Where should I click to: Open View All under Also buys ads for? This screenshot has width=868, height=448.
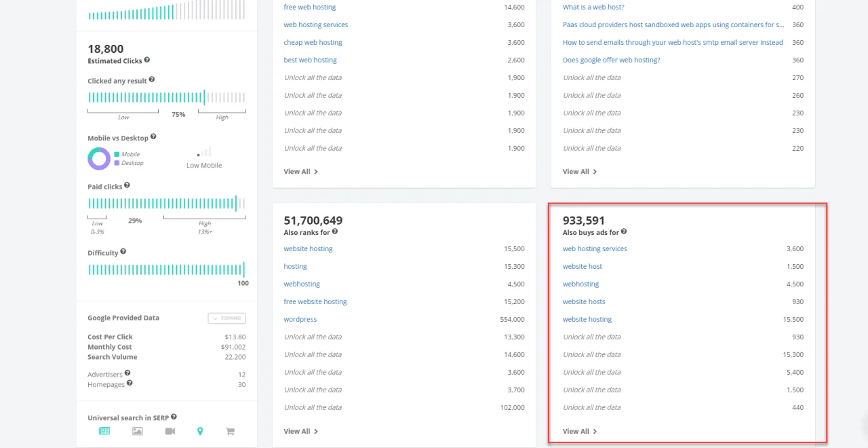click(579, 431)
